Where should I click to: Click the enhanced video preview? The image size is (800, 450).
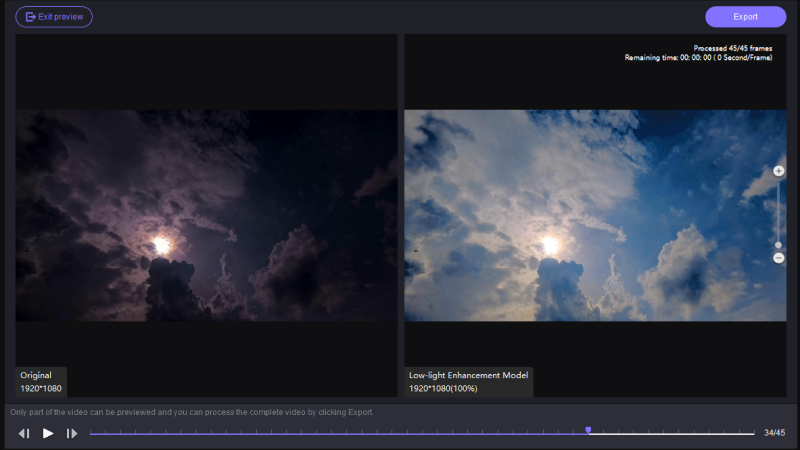(x=595, y=215)
